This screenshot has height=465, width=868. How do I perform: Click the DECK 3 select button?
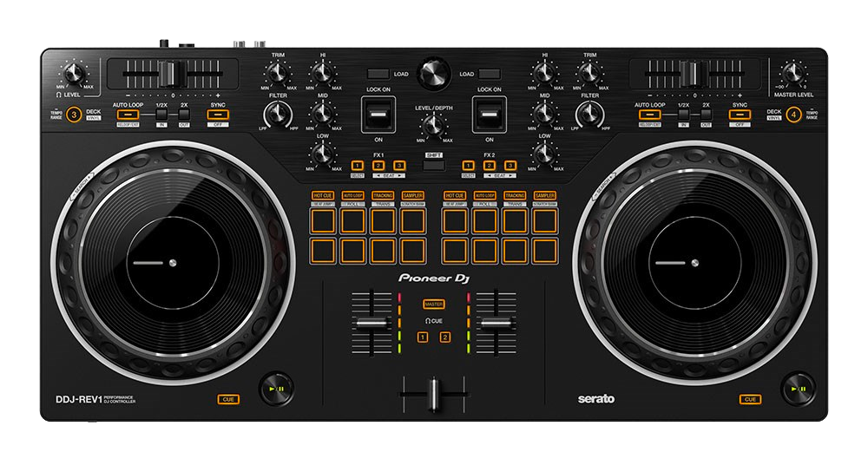coord(75,114)
